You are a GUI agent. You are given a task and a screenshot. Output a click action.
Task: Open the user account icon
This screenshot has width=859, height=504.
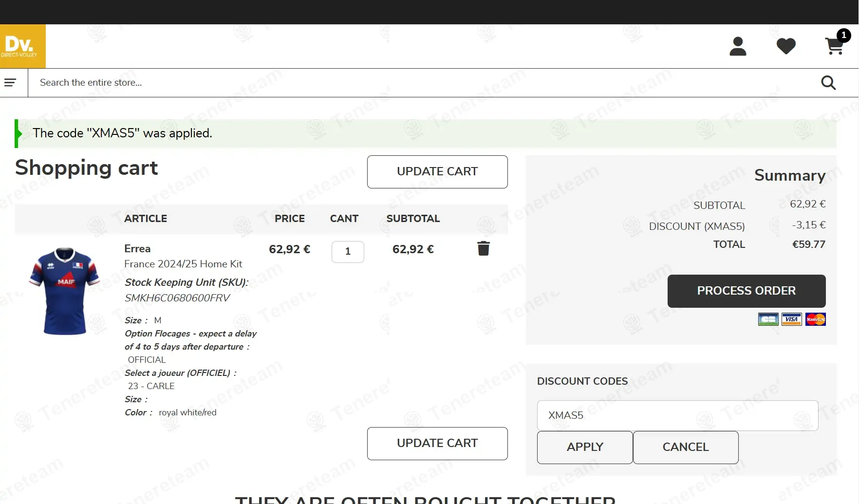tap(738, 46)
